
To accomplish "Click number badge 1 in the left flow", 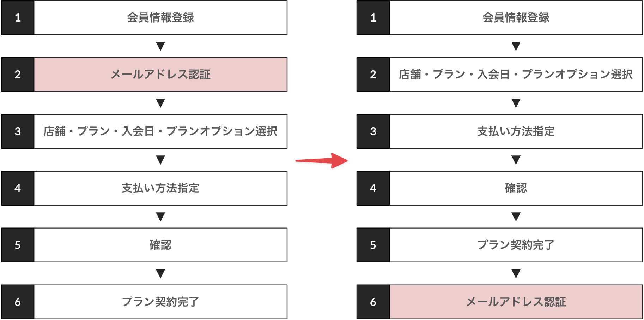I will (18, 18).
